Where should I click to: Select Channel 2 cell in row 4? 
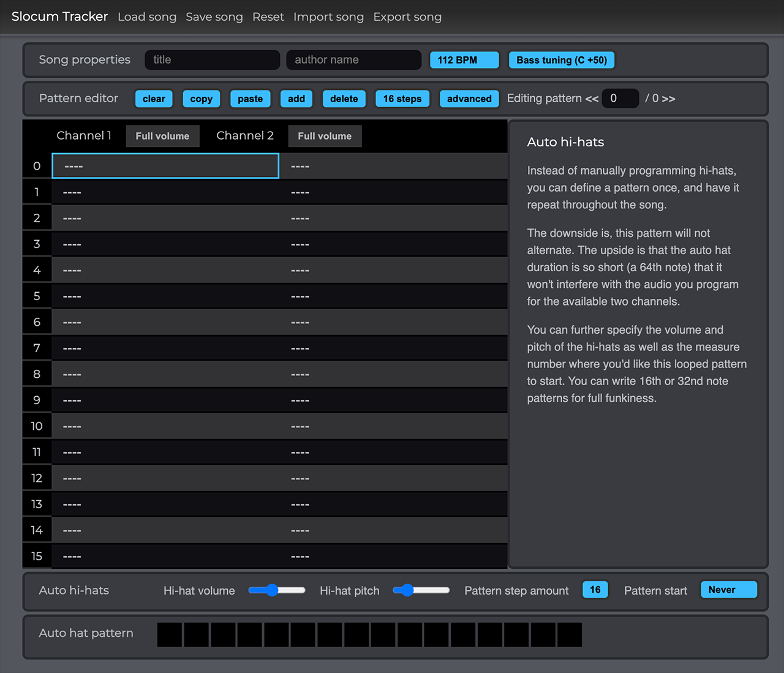394,270
